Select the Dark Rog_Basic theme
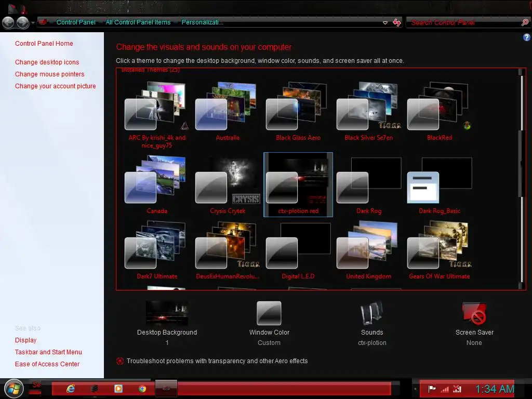The image size is (532, 399). pos(439,184)
